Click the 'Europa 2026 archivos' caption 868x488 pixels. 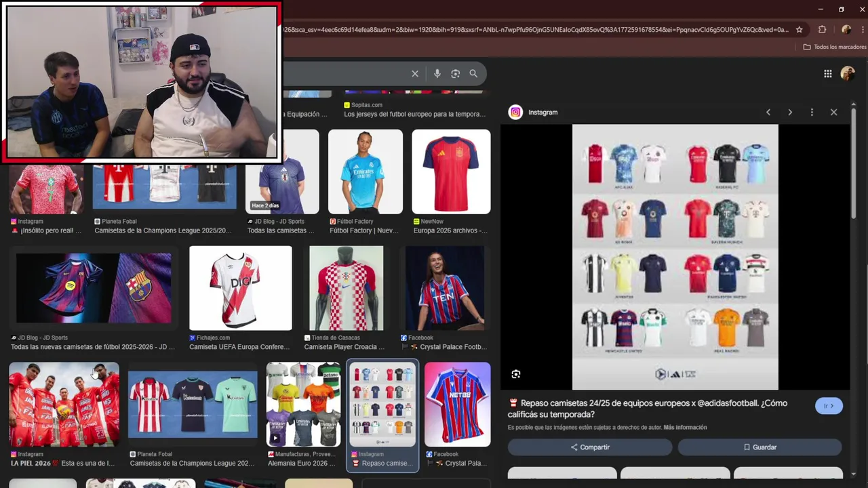click(450, 230)
